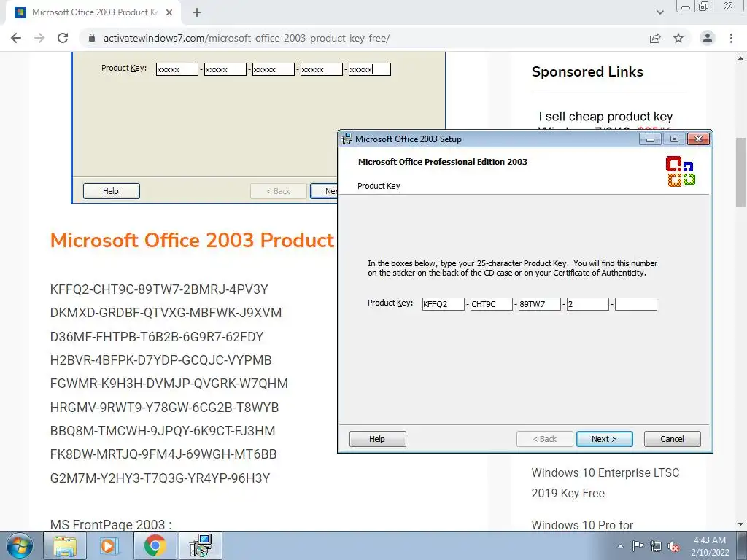Screen dimensions: 747x560
Task: Open the Windows 10 Pro for link
Action: pos(582,525)
